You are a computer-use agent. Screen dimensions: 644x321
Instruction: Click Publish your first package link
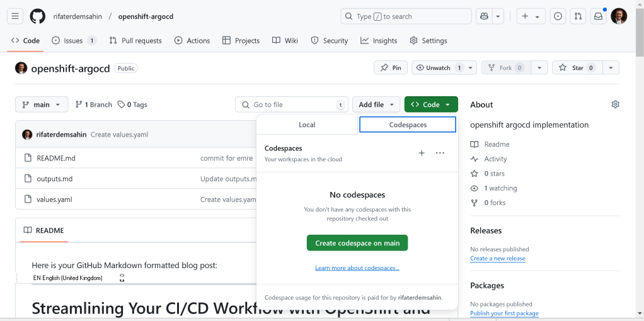tap(504, 313)
